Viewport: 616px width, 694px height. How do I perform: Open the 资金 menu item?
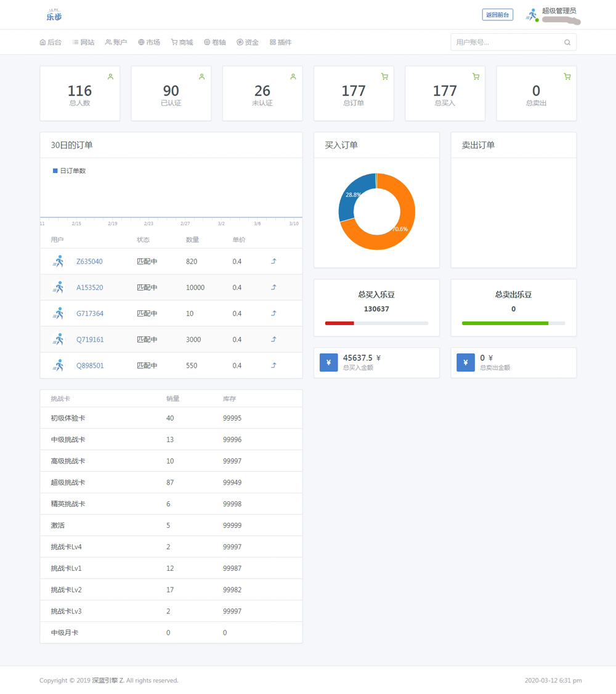coord(248,42)
